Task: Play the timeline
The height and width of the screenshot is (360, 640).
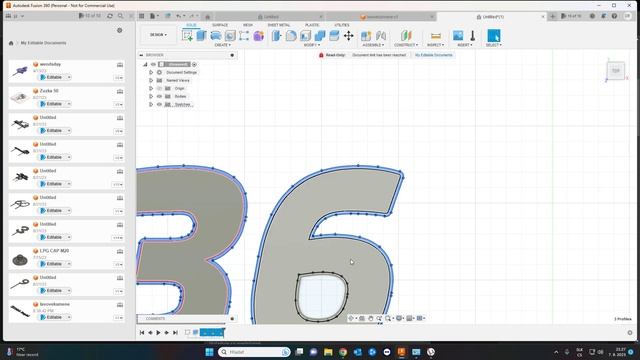Action: (x=158, y=333)
